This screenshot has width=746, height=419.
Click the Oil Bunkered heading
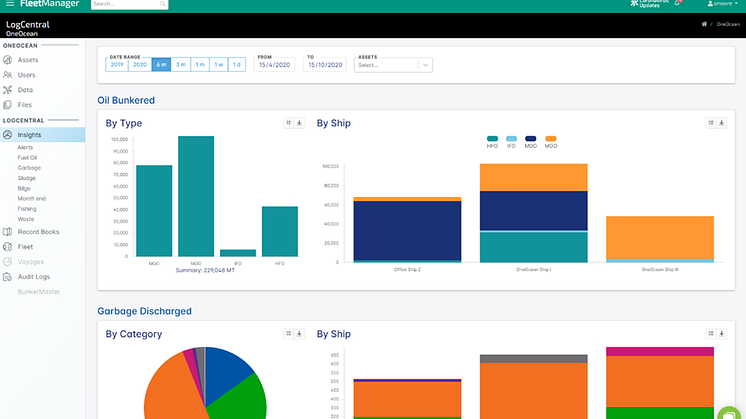pyautogui.click(x=126, y=100)
